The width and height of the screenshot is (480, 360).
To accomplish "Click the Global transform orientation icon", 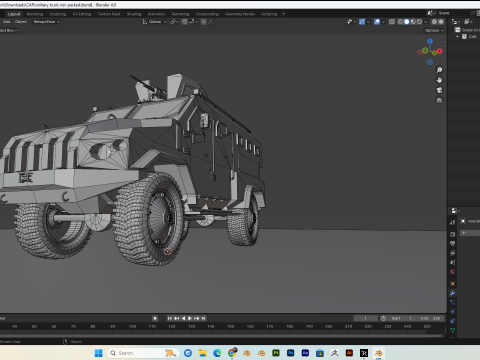I will [145, 22].
